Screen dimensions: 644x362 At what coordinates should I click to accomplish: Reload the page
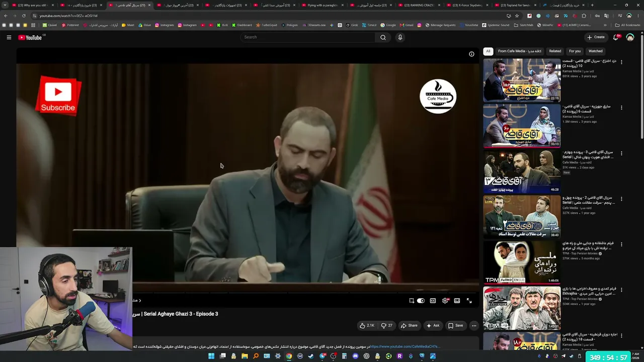[x=24, y=16]
